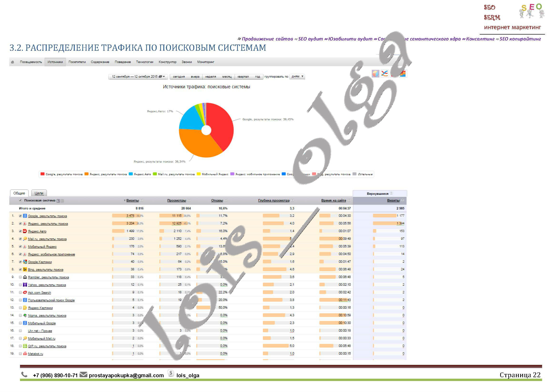Screen dimensions: 554x392
Task: Click help question mark beside Визиты
Action: coord(142,200)
